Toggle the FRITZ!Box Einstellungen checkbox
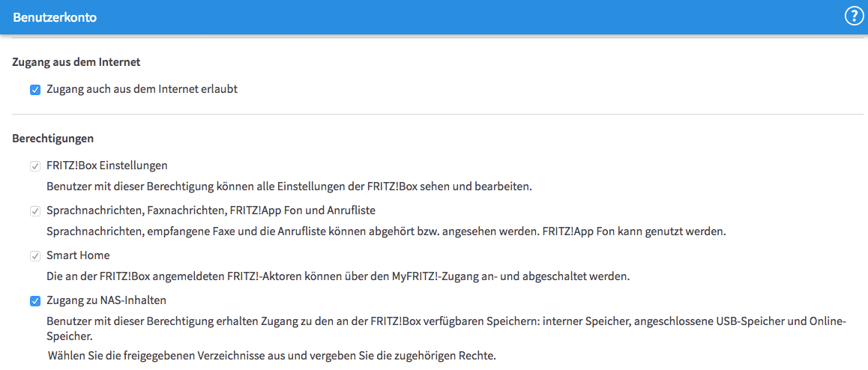Screen dimensions: 868x370 [35, 166]
